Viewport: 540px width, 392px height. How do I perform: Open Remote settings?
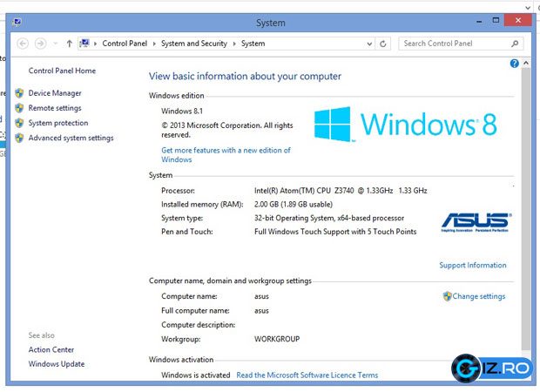point(55,108)
